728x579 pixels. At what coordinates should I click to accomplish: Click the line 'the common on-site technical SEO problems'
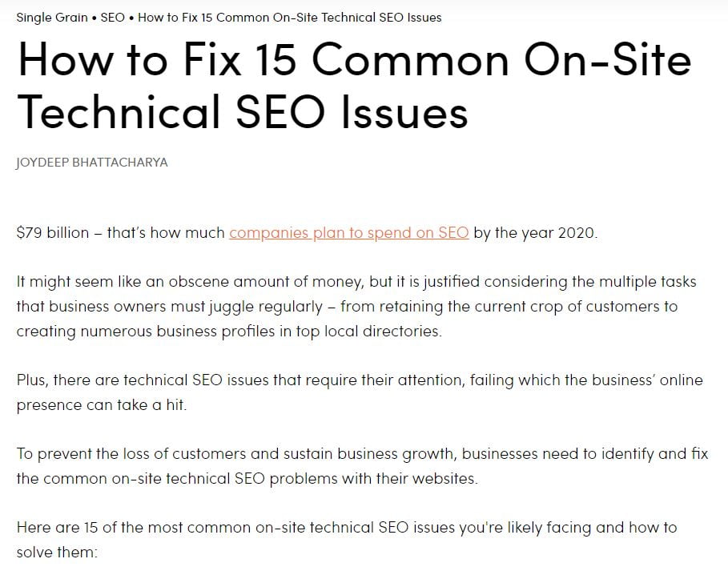tap(247, 478)
